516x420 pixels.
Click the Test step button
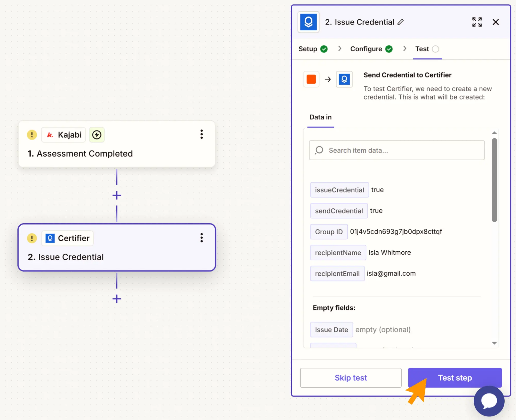point(455,378)
